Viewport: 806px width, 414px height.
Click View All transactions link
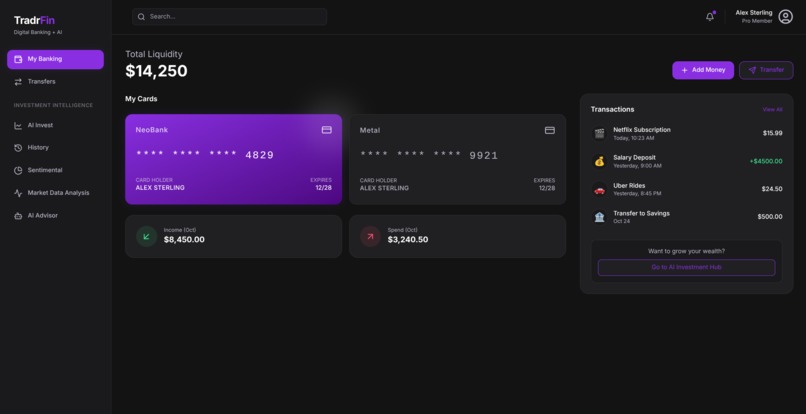772,110
